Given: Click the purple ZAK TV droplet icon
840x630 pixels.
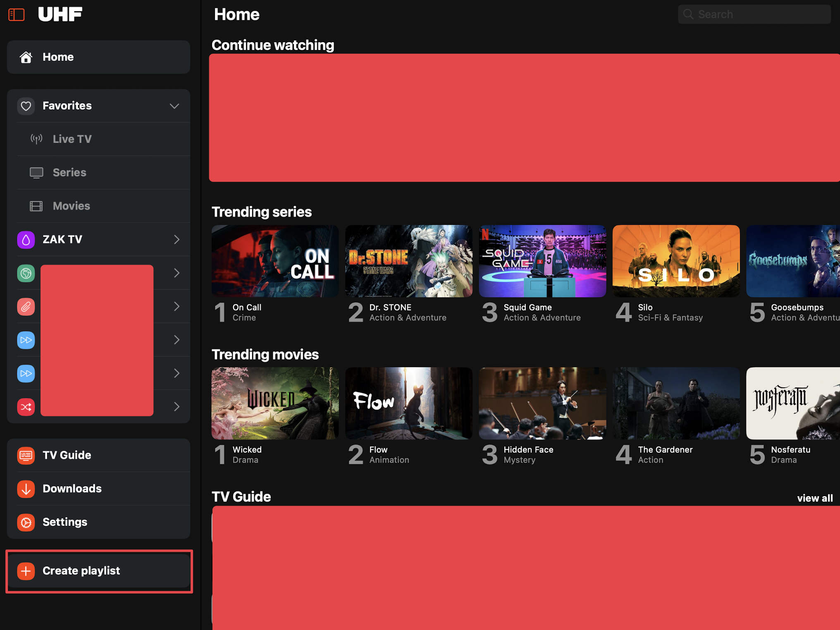Looking at the screenshot, I should click(x=26, y=240).
